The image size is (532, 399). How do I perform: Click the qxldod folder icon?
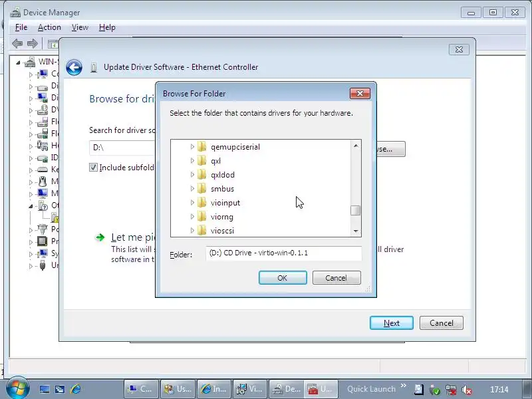pyautogui.click(x=201, y=174)
